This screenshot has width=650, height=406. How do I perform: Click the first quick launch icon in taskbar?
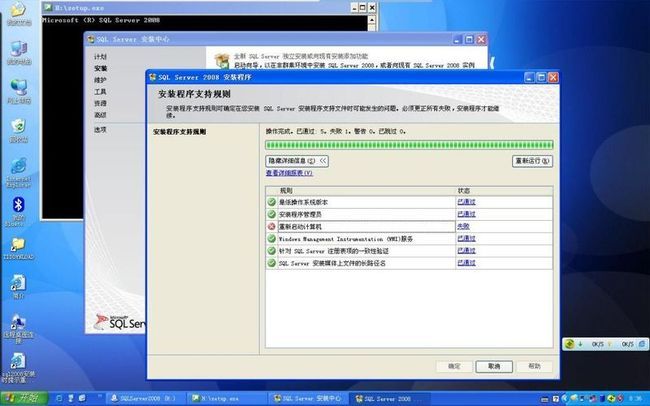pos(59,398)
